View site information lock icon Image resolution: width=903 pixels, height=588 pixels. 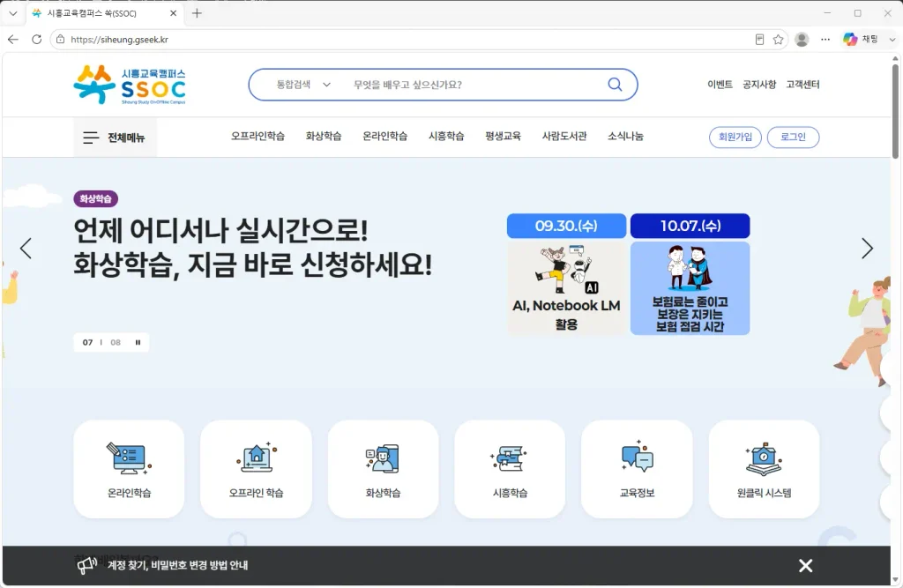click(61, 39)
